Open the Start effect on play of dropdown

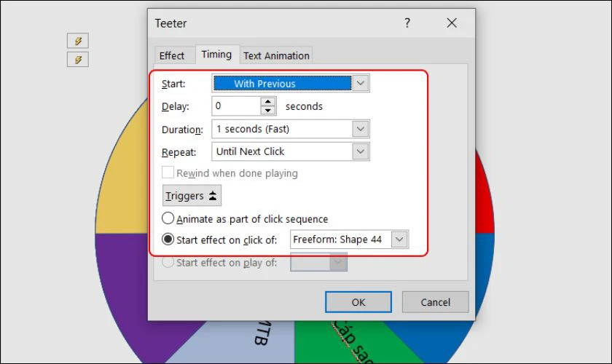338,262
